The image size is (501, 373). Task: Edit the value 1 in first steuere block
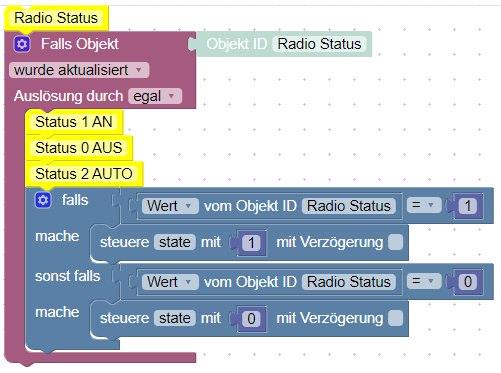coord(251,242)
